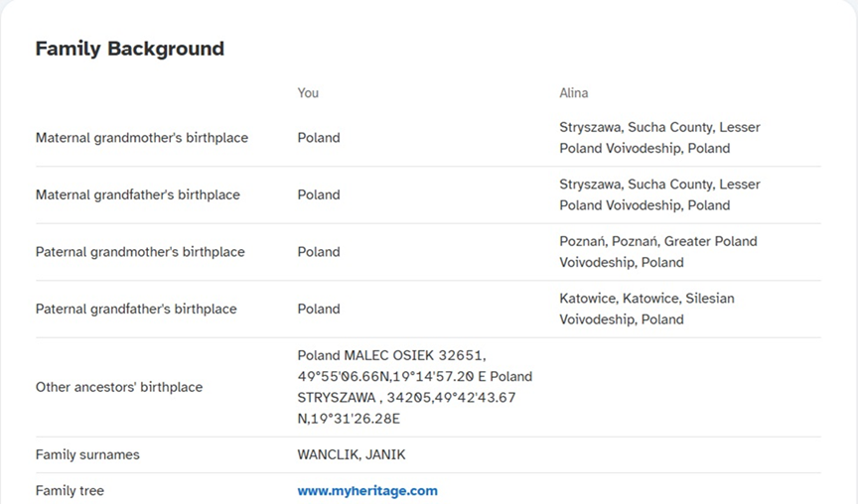This screenshot has height=504, width=858.
Task: Select the You column header
Action: pos(308,93)
